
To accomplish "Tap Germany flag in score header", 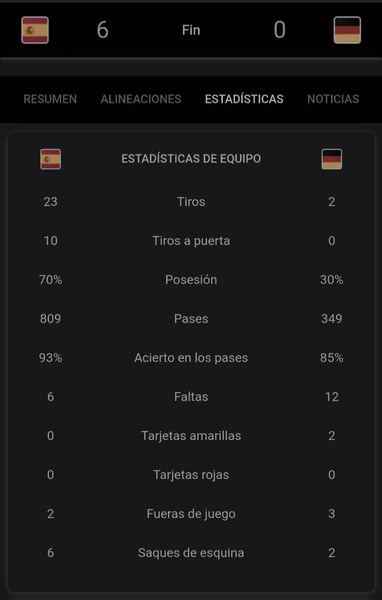I will (x=347, y=30).
